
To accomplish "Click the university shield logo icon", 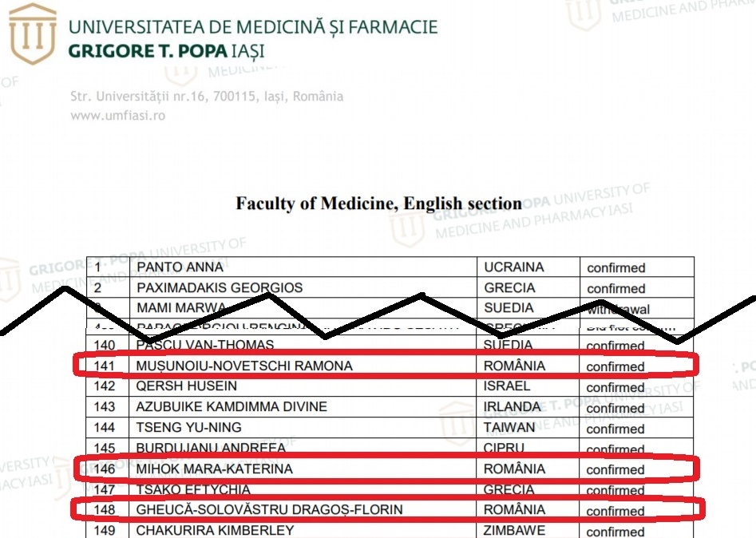I will (x=32, y=34).
